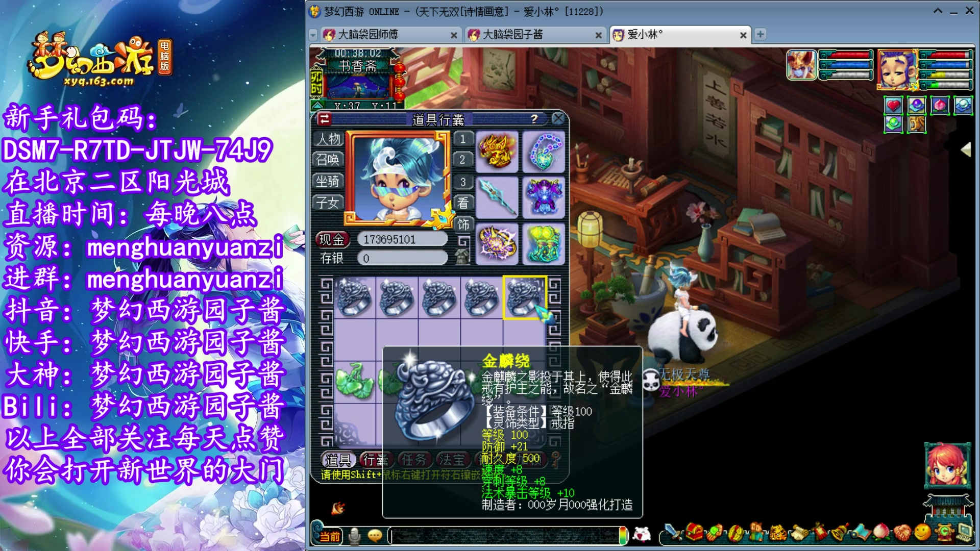This screenshot has height=551, width=980.
Task: Click the pink peach buff icon
Action: 940,106
